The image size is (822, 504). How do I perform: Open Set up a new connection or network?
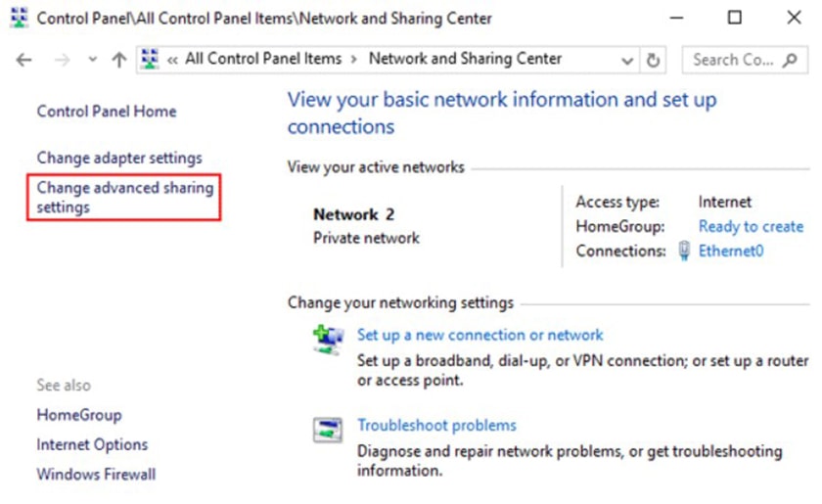point(479,335)
